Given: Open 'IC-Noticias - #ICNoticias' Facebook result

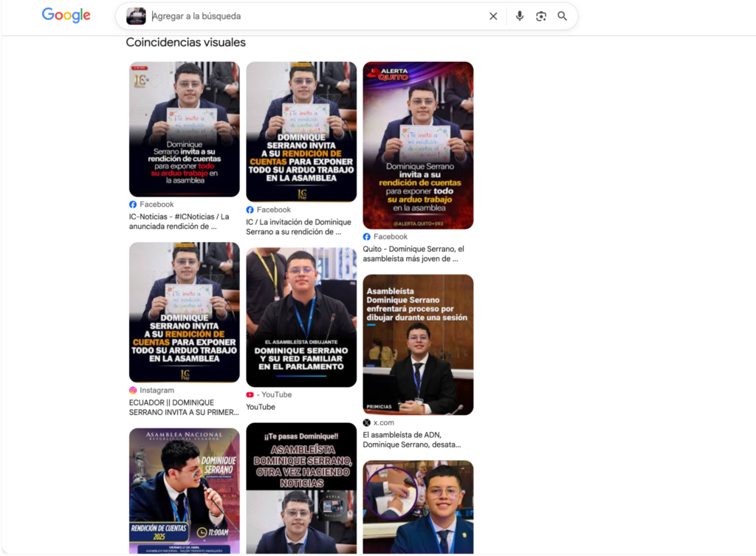Looking at the screenshot, I should (x=179, y=222).
